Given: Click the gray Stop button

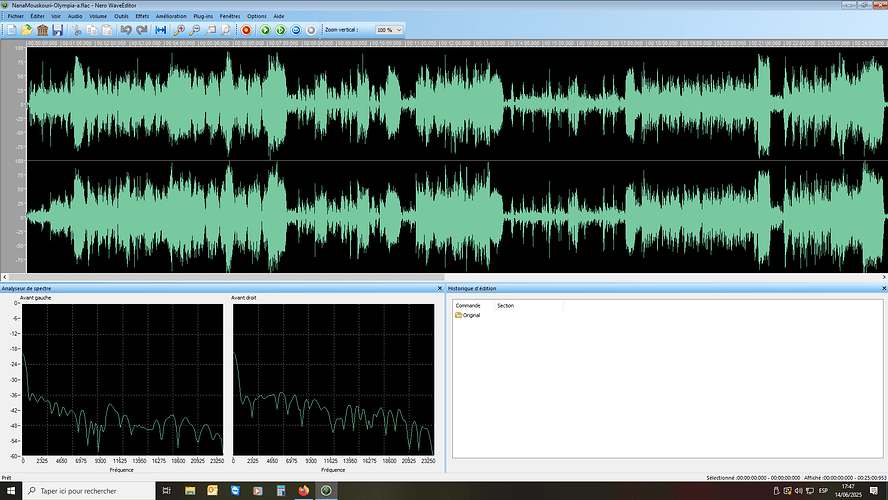Looking at the screenshot, I should coord(311,30).
